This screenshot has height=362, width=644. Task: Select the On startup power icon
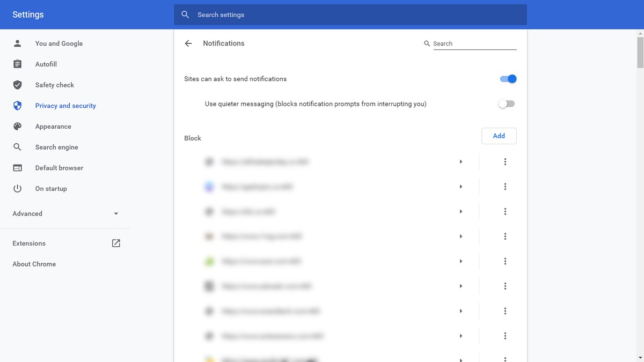[17, 188]
